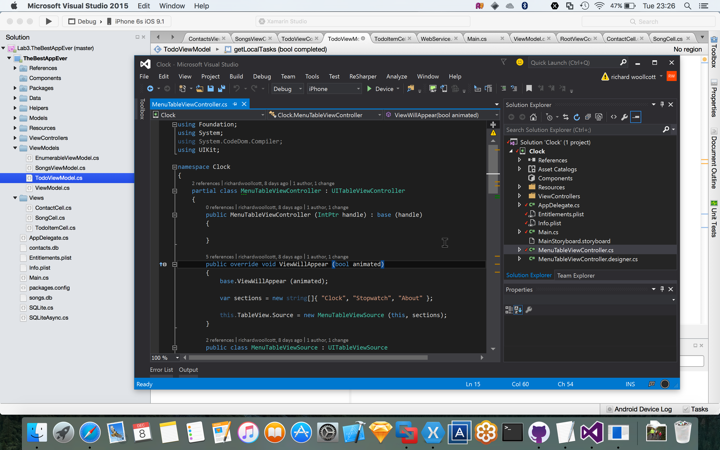Image resolution: width=720 pixels, height=450 pixels.
Task: Toggle pin on MenuTableViewController.cs tab
Action: tap(235, 104)
